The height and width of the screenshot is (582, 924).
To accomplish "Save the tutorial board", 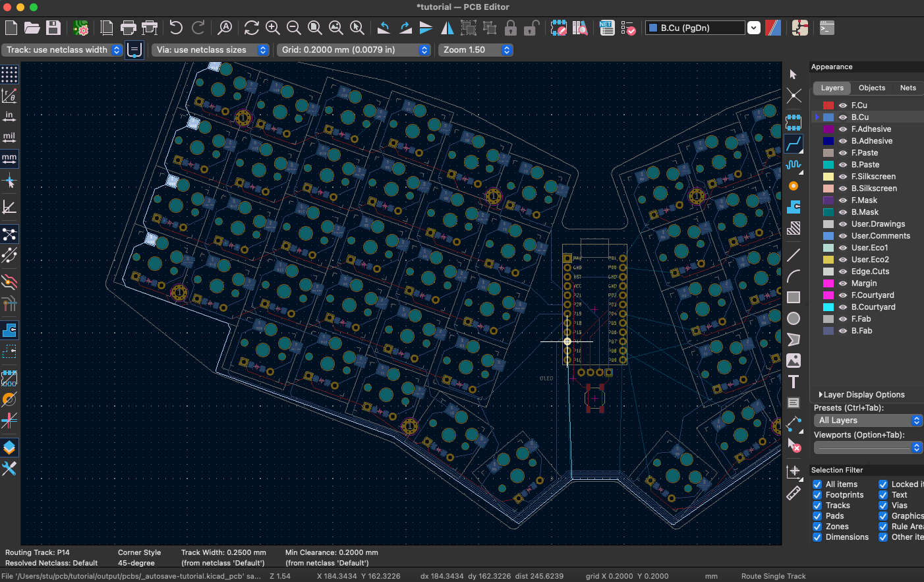I will [x=53, y=28].
